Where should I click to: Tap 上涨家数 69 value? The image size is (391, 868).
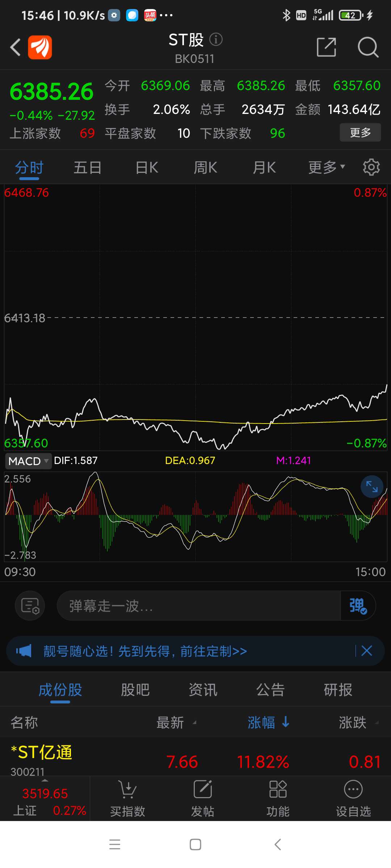pyautogui.click(x=87, y=133)
